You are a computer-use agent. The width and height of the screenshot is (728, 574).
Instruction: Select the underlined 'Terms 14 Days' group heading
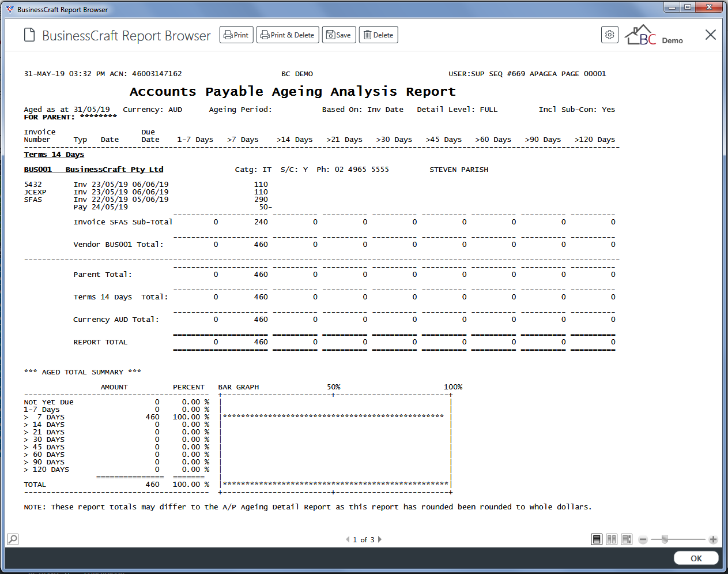point(54,155)
